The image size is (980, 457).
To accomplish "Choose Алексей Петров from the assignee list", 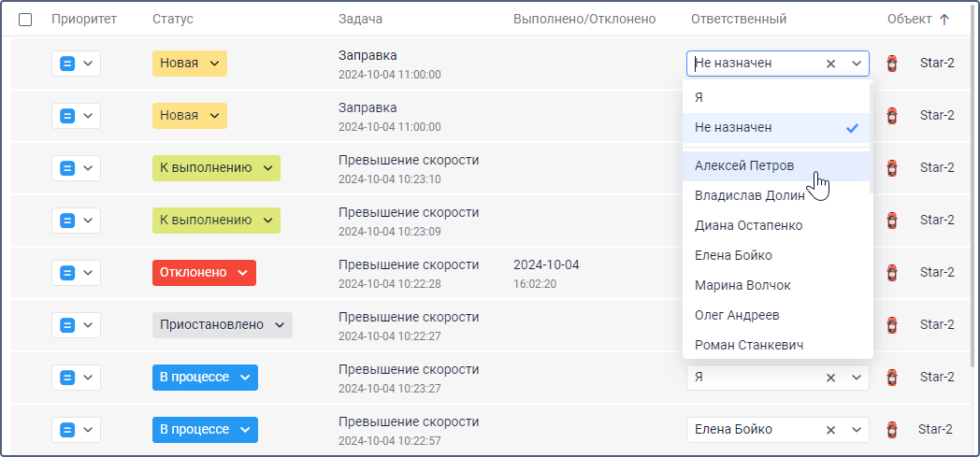I will 744,165.
